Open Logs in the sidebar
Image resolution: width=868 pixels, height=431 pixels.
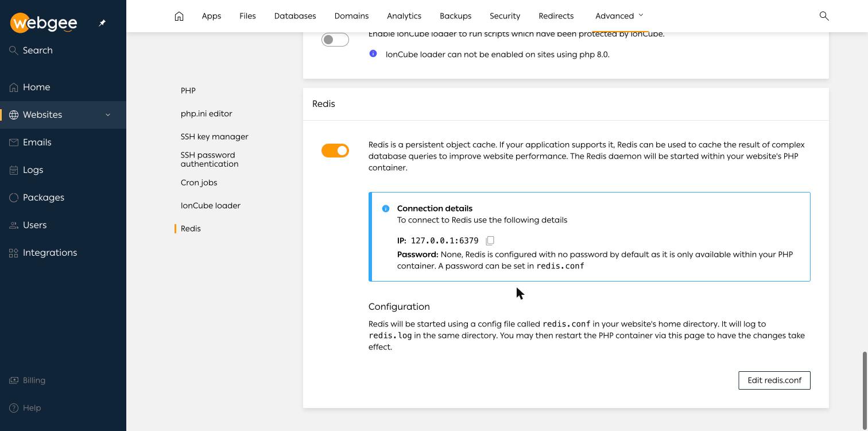point(63,170)
